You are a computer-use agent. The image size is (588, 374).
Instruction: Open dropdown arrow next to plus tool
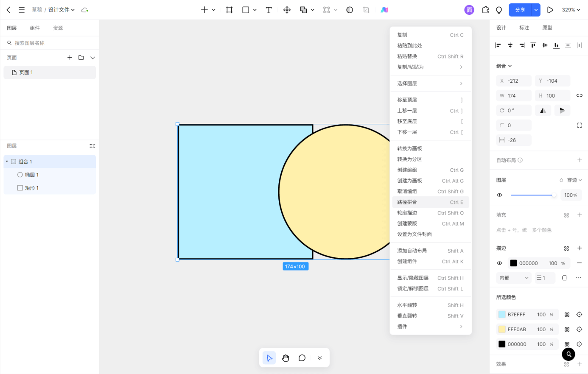pos(213,10)
